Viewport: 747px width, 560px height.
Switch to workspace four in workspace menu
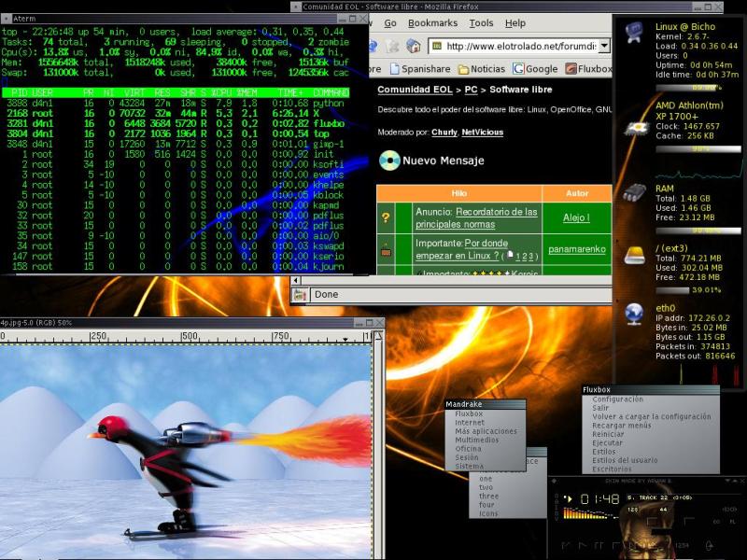(508, 505)
